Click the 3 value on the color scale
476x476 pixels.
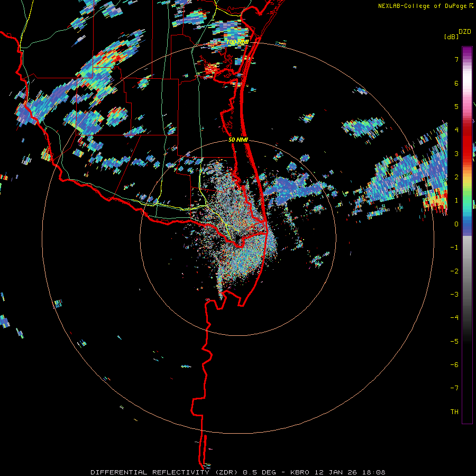(x=456, y=153)
